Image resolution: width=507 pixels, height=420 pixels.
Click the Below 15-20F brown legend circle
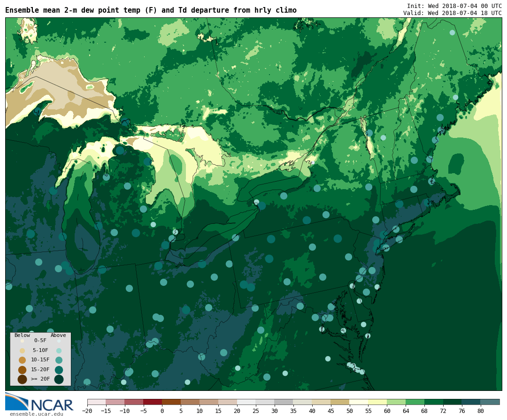pos(23,370)
